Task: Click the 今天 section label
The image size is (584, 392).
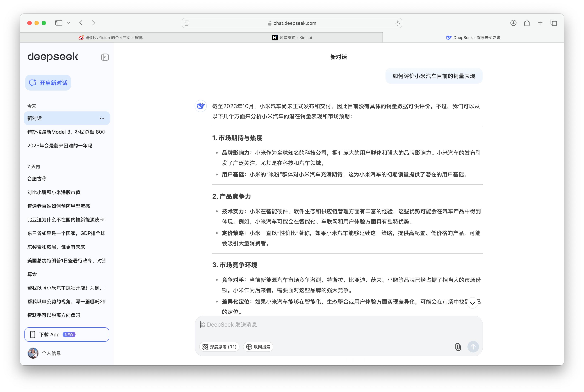Action: tap(32, 106)
